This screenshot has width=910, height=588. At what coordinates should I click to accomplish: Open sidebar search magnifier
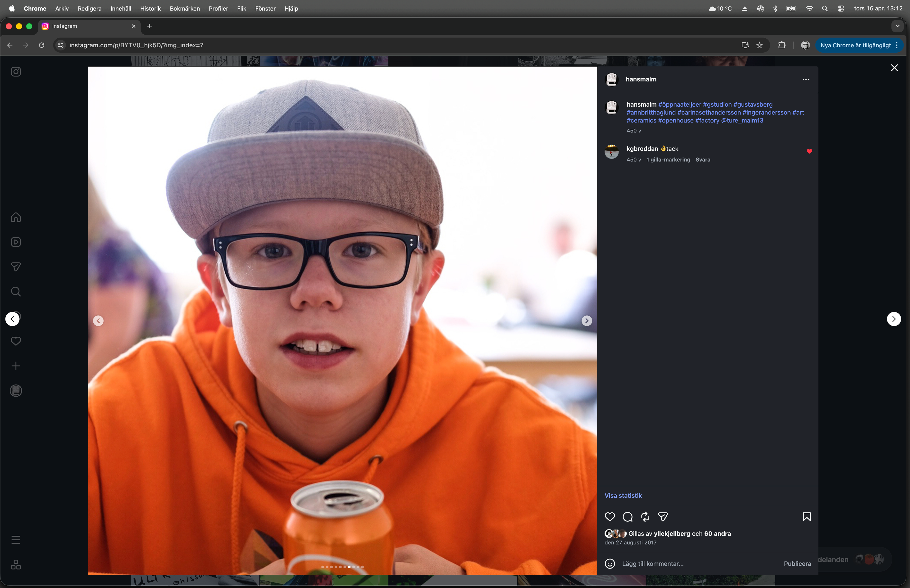16,292
